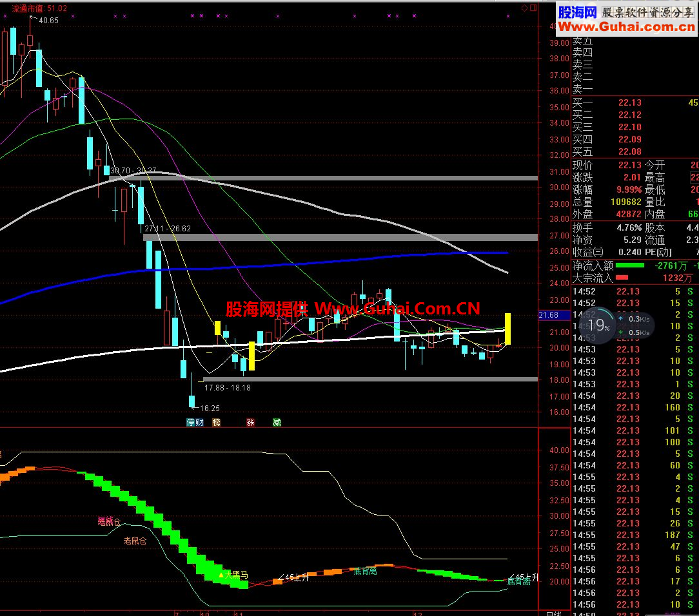The height and width of the screenshot is (616, 699).
Task: Select the 14:54 trade with volume 101
Action: [635, 430]
